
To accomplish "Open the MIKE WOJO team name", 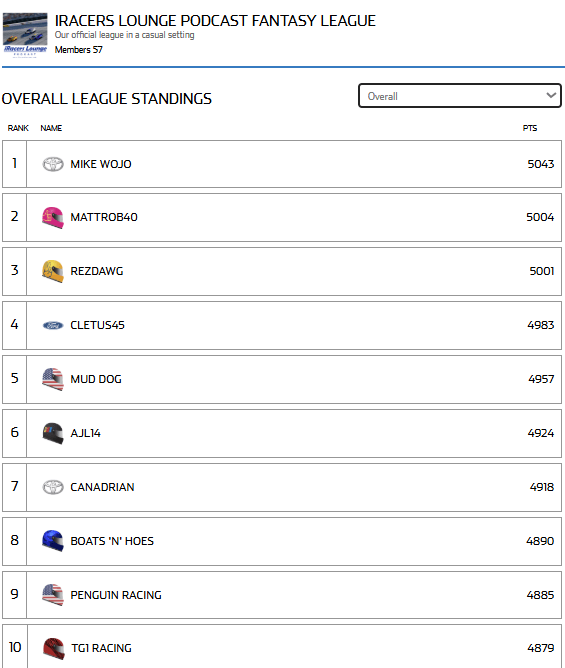I will (x=101, y=164).
